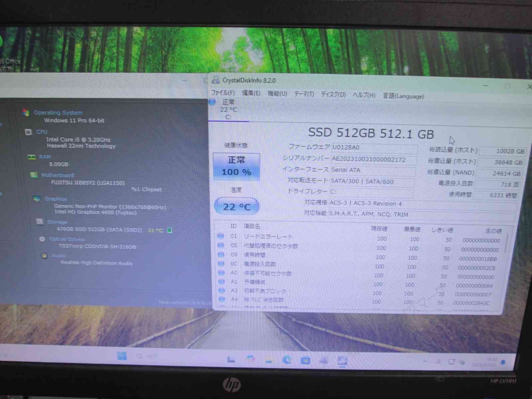Select the Operating System section icon

(25, 112)
